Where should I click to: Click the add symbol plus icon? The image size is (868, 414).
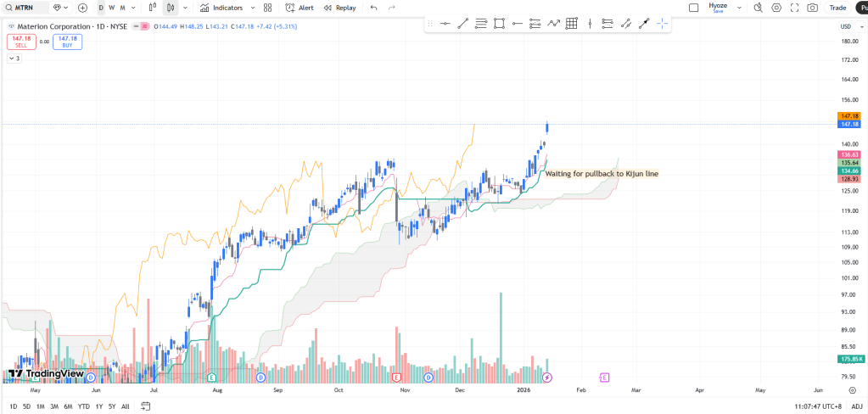pyautogui.click(x=82, y=8)
